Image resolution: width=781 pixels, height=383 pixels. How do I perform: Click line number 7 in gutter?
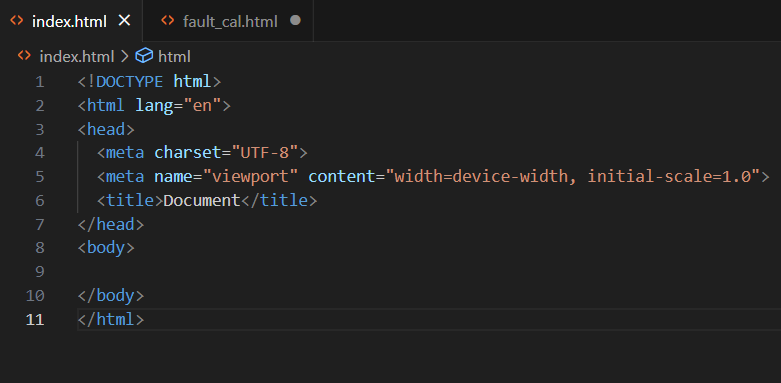pyautogui.click(x=39, y=225)
